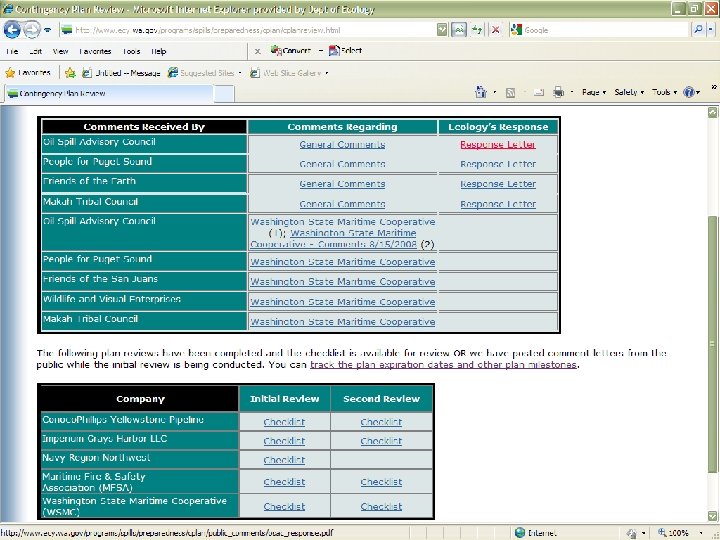The width and height of the screenshot is (720, 540).
Task: Open Navy Region Northwest Initial Checklist
Action: coord(284,460)
